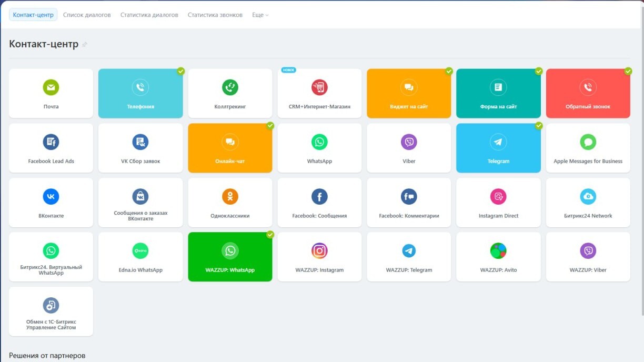
Task: Click the WAZZUP: Viber label
Action: (588, 270)
